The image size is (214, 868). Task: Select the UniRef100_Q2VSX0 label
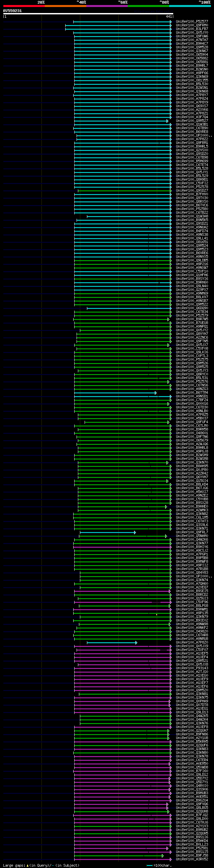192,150
